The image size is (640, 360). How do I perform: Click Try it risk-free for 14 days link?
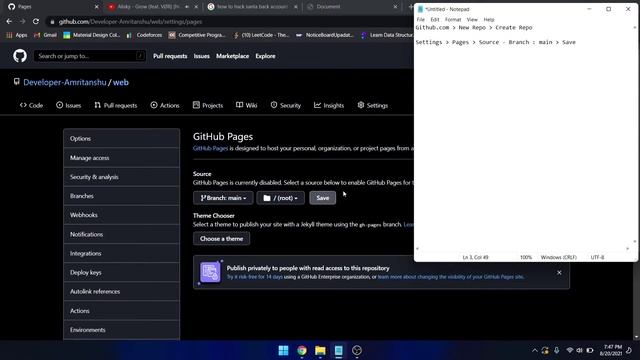255,277
